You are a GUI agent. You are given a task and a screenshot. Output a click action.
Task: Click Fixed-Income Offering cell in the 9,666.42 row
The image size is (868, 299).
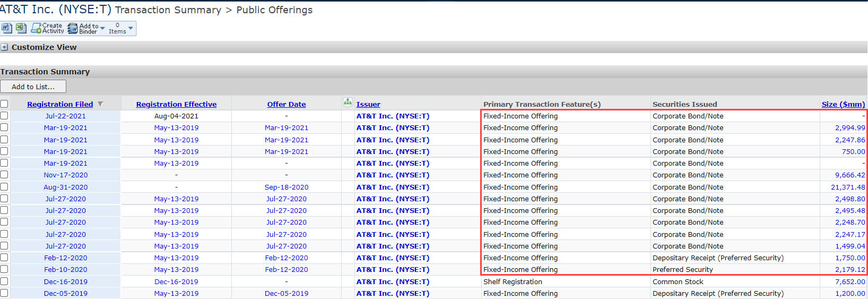pos(520,175)
